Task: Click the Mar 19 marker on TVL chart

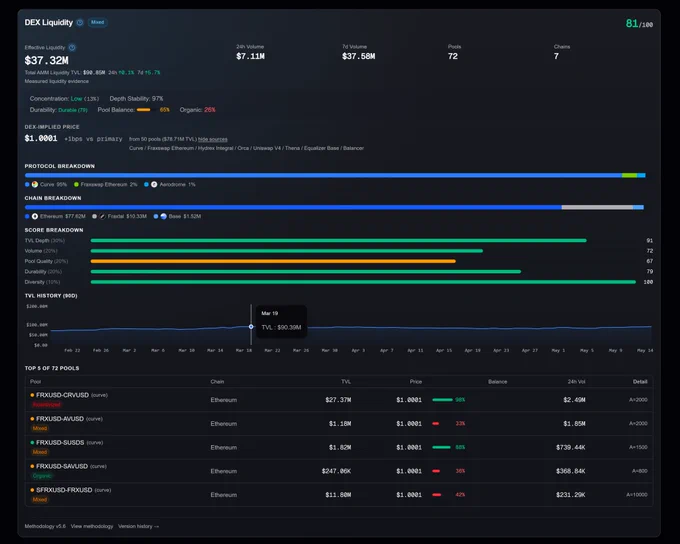Action: 251,326
